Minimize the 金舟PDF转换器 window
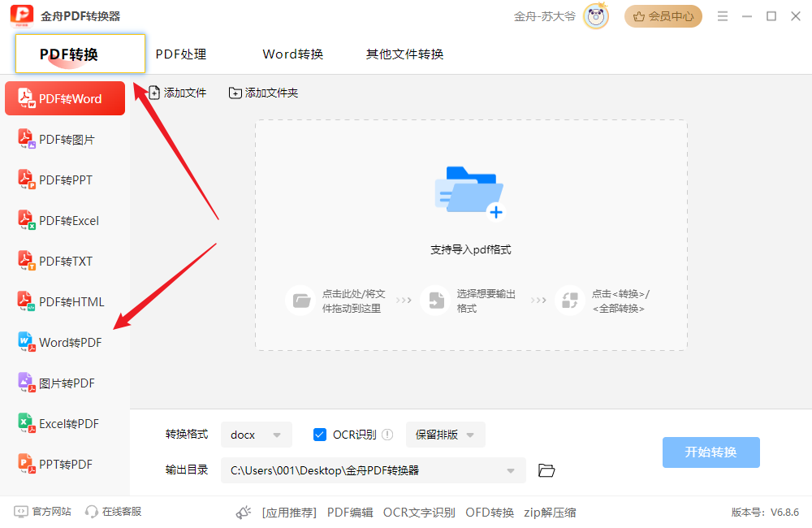Viewport: 812px width, 528px height. coord(747,16)
